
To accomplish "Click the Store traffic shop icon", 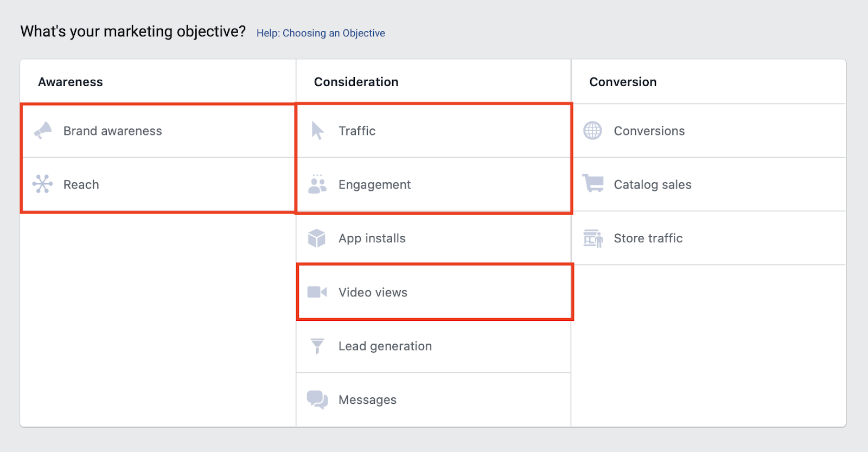I will 593,238.
